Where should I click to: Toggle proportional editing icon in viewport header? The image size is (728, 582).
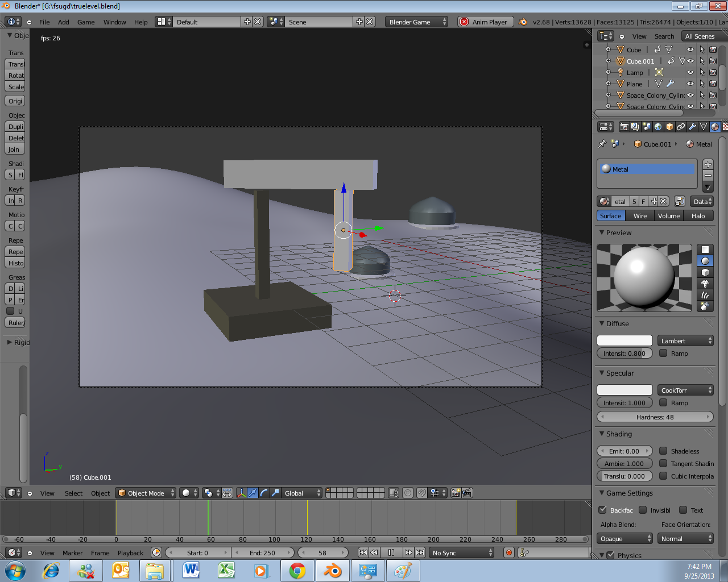(x=408, y=493)
